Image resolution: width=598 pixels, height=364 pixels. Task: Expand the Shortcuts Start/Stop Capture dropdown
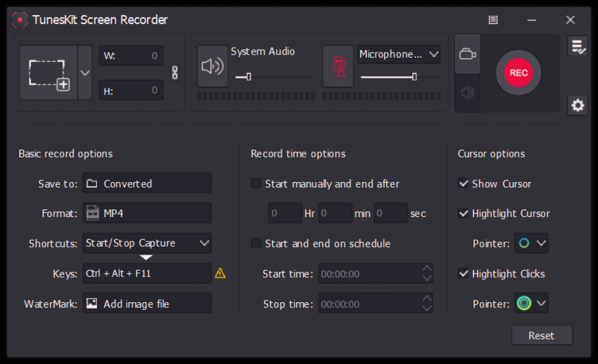click(x=147, y=243)
